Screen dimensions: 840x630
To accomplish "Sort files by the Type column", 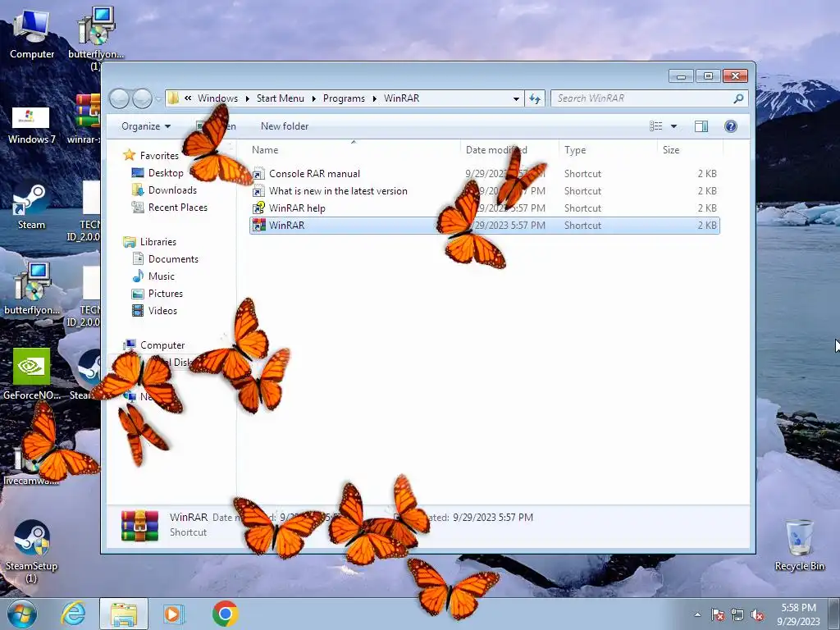I will [608, 150].
